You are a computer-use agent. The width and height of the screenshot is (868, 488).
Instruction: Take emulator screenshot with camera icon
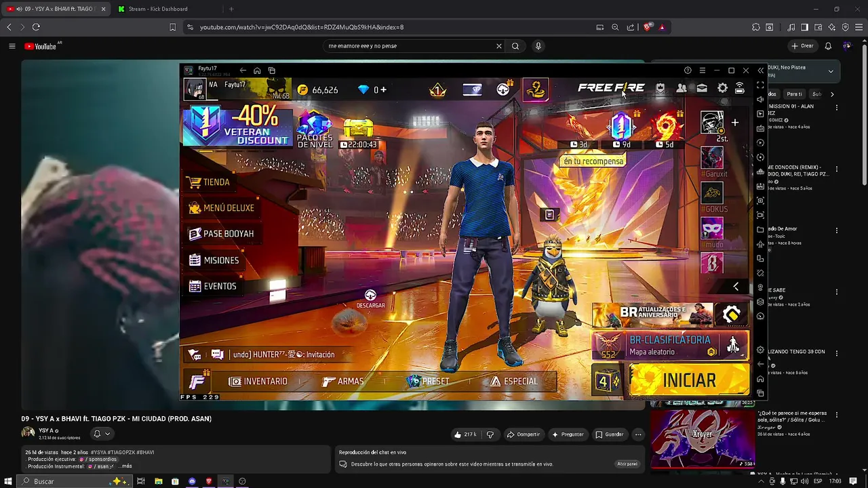(x=760, y=201)
